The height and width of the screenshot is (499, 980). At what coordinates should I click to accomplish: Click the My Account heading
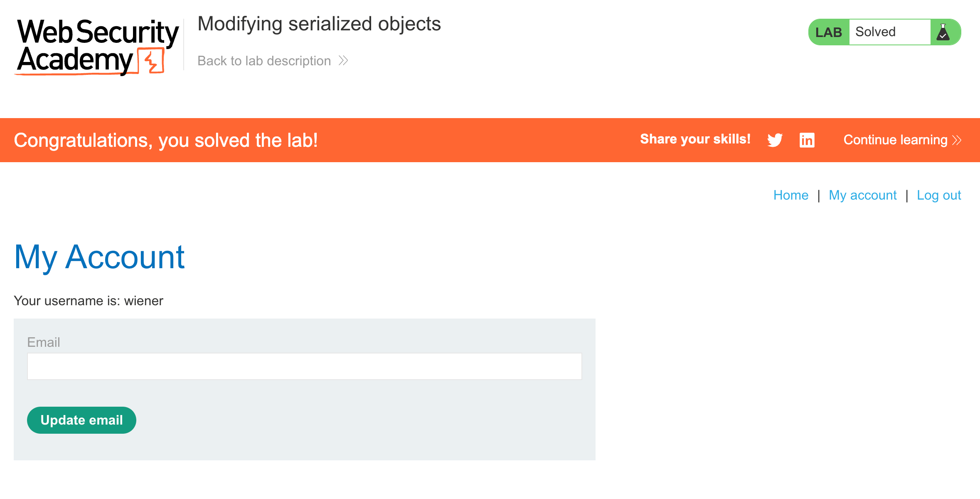[x=99, y=257]
